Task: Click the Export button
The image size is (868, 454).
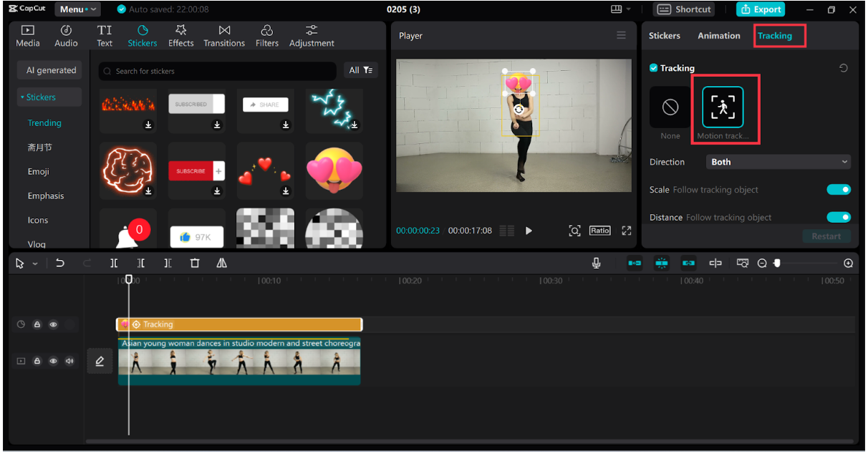Action: point(761,9)
